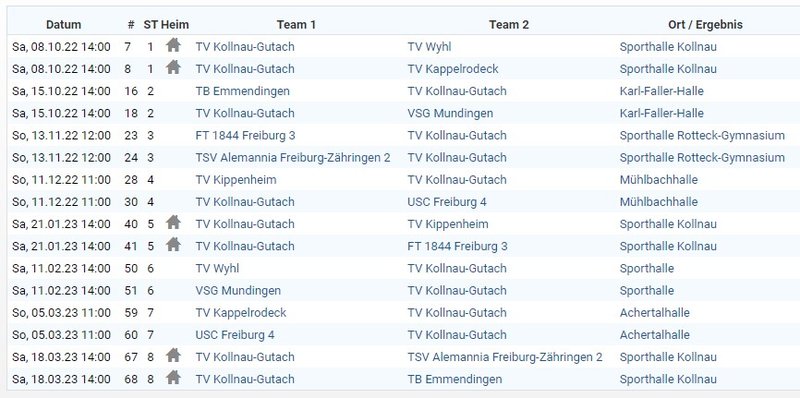
Task: Click home icon for match number 68
Action: (x=173, y=378)
